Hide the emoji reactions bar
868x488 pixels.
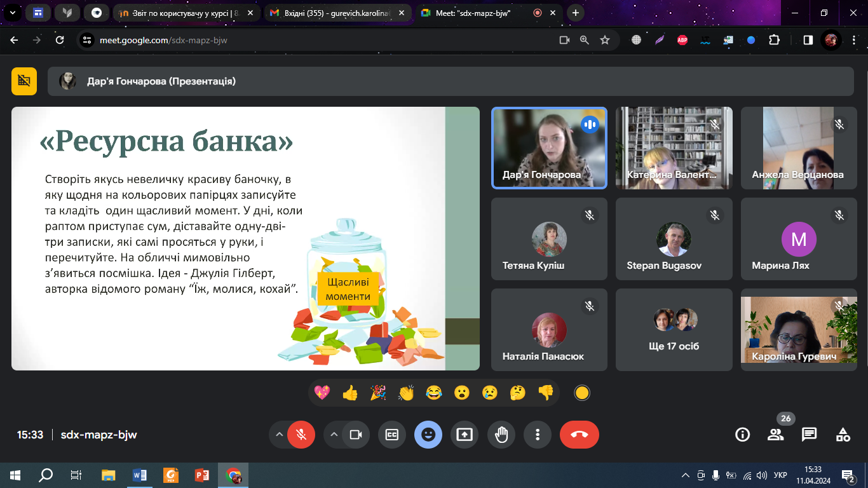coord(428,435)
